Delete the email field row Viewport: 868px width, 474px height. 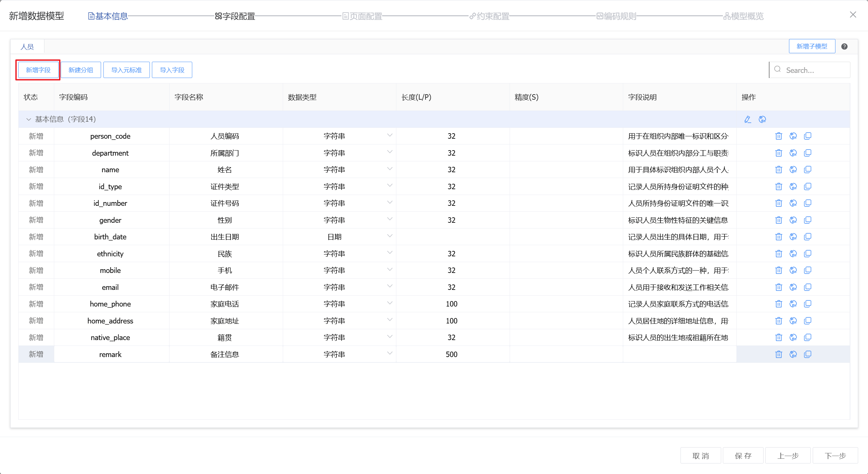pos(778,287)
